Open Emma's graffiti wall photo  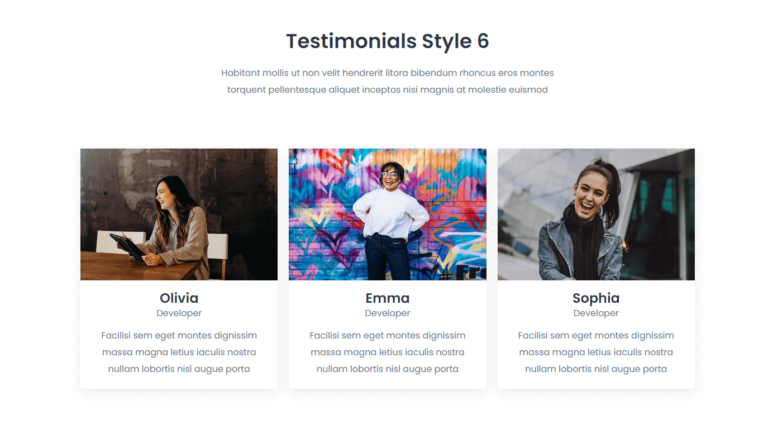point(387,214)
